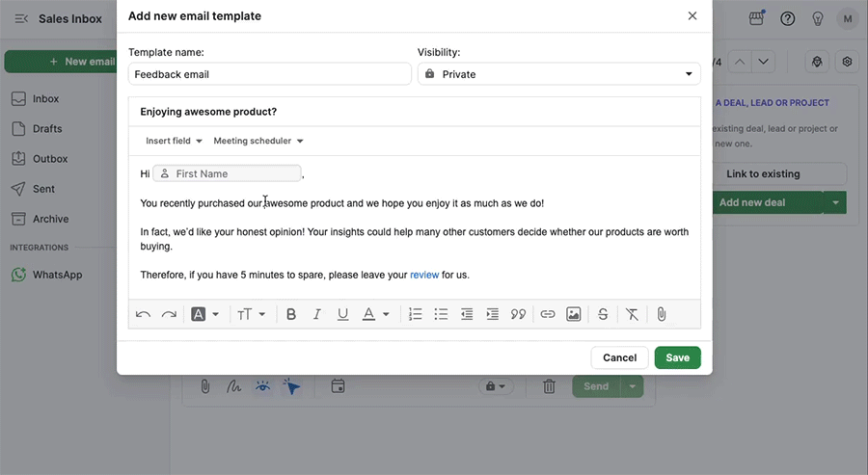Image resolution: width=868 pixels, height=475 pixels.
Task: Follow the review hyperlink in the body
Action: point(424,275)
